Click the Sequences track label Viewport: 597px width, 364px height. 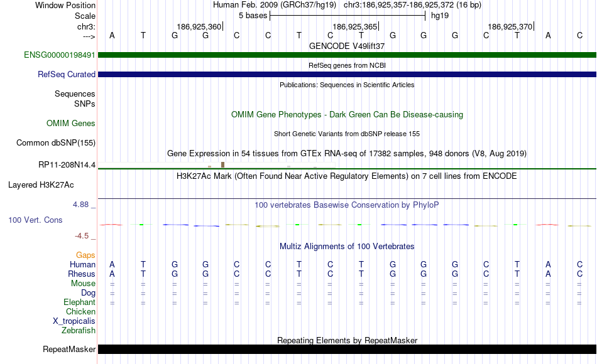coord(75,94)
